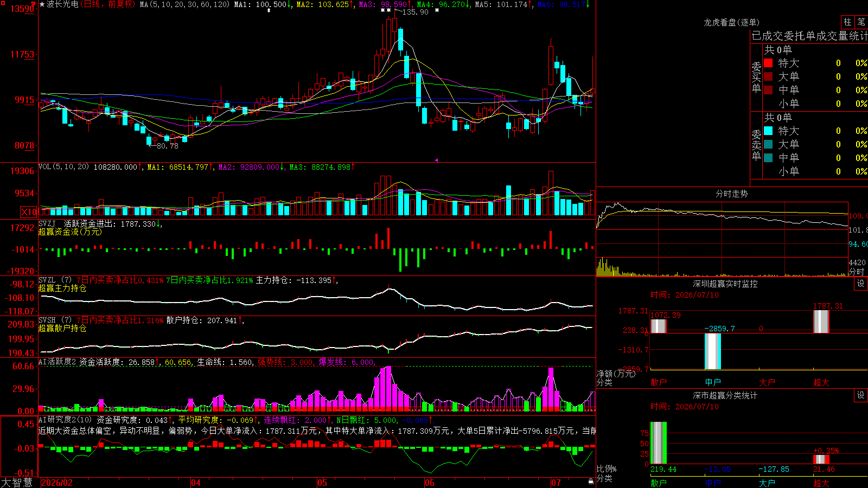Click the dark red 中单 buy-order swatch
The width and height of the screenshot is (868, 488).
pyautogui.click(x=768, y=90)
